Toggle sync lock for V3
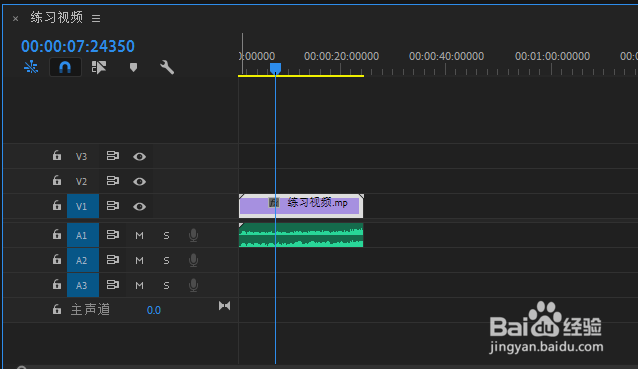The width and height of the screenshot is (638, 369). [113, 156]
